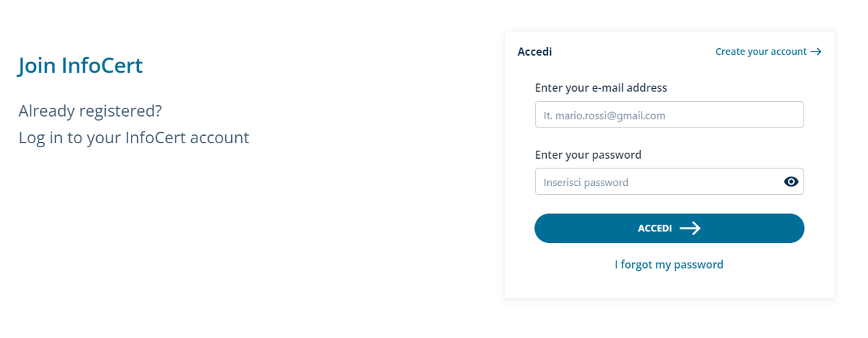The height and width of the screenshot is (338, 868).
Task: Click the Inserisci password placeholder text
Action: (586, 182)
